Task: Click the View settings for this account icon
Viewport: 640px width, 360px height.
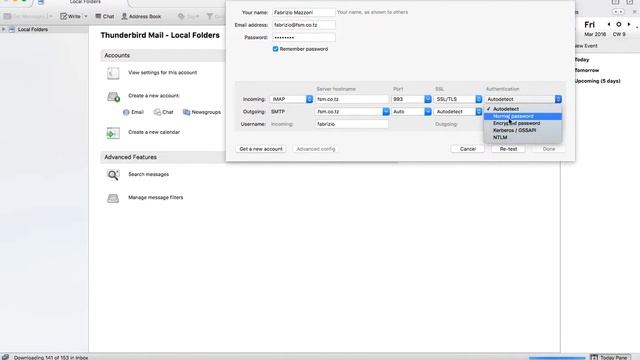Action: click(113, 73)
